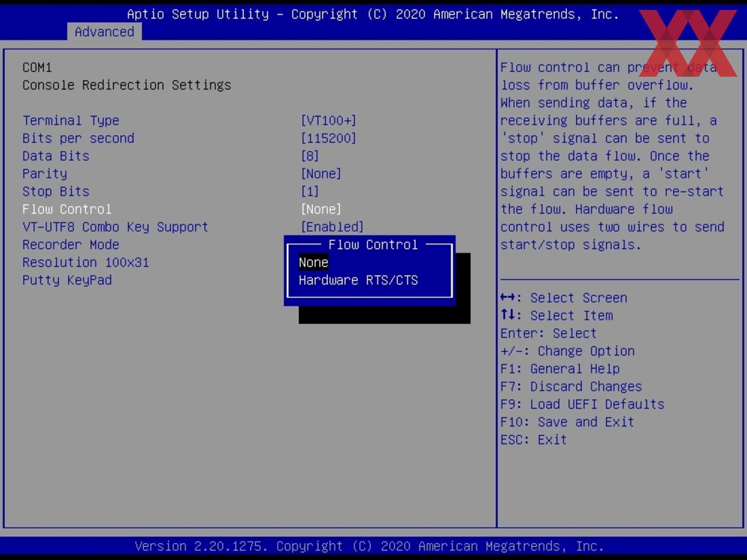The image size is (747, 560).
Task: Click the Enter: Select hint
Action: (548, 333)
